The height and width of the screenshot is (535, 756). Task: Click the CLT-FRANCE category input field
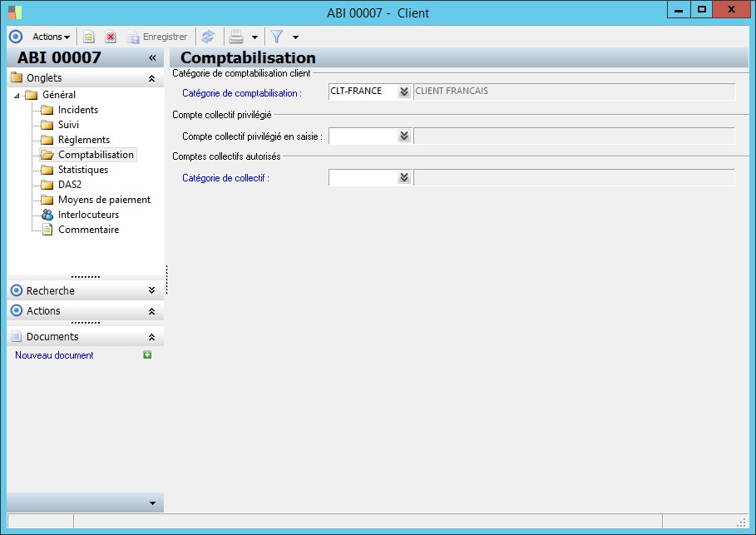[x=363, y=92]
